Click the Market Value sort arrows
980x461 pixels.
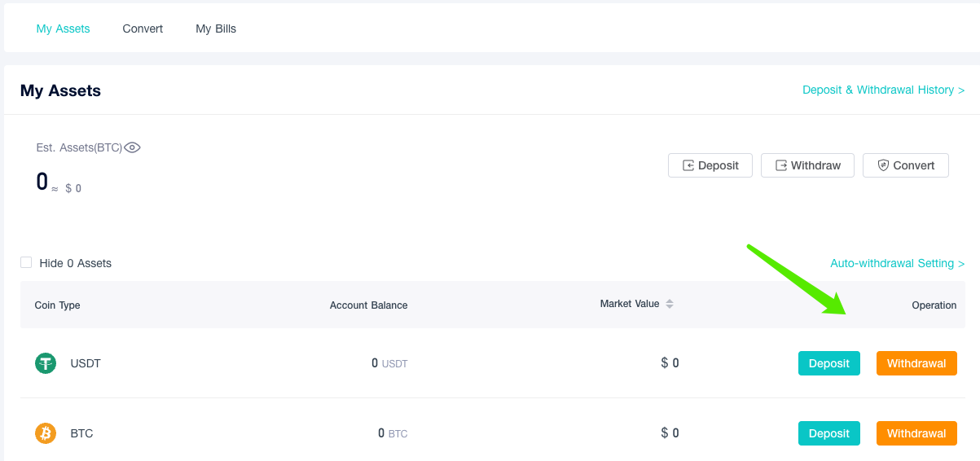point(670,304)
